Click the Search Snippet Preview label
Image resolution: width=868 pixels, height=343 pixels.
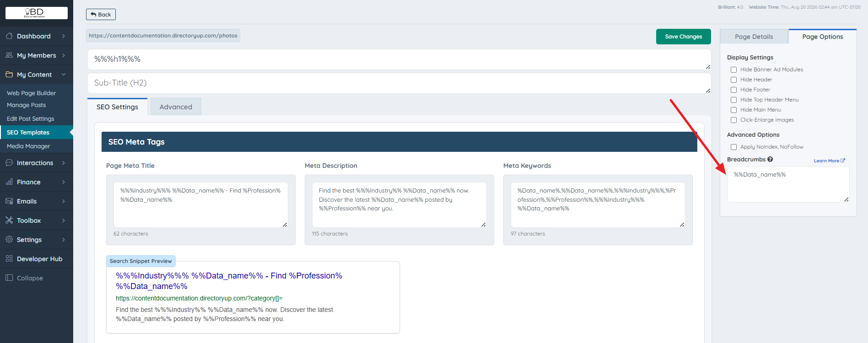pyautogui.click(x=141, y=261)
